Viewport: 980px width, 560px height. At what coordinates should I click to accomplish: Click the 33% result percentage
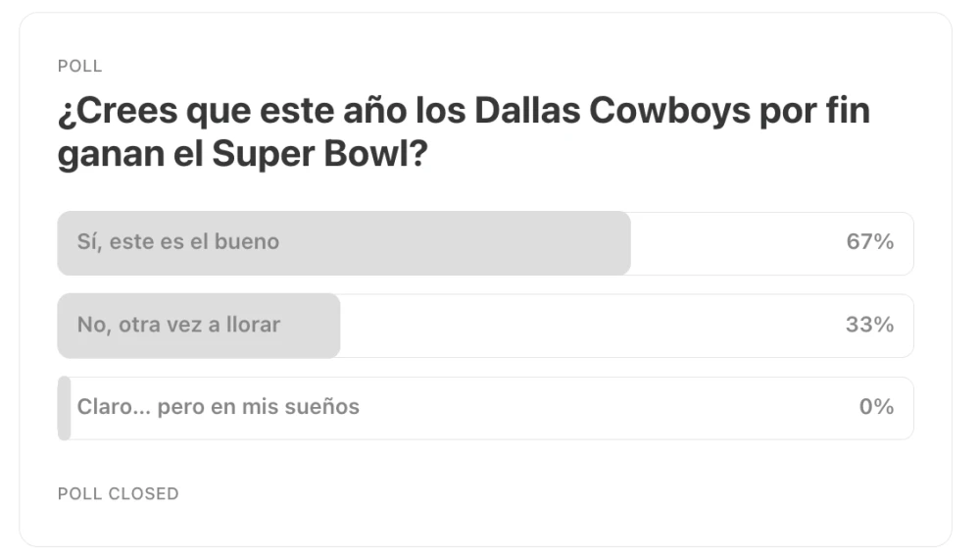point(869,325)
